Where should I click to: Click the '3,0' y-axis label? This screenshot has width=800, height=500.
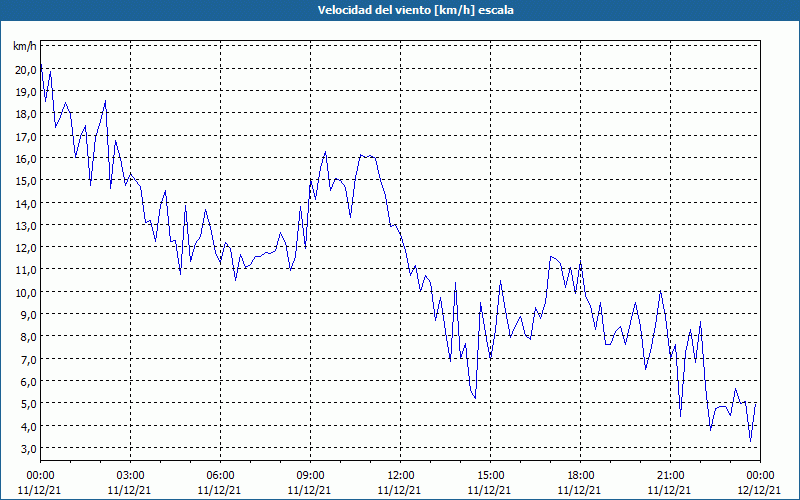pyautogui.click(x=28, y=448)
